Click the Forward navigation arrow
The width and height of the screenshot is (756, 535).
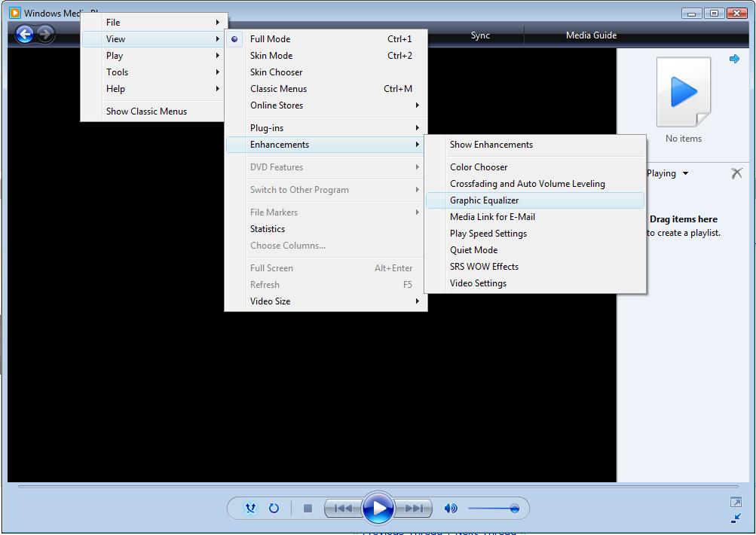46,34
